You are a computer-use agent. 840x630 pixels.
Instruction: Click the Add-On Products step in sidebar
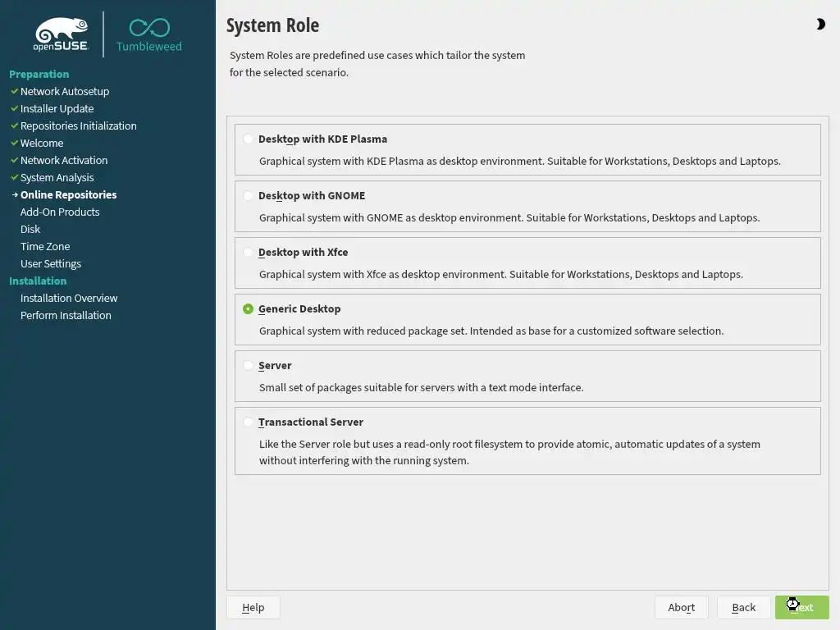[x=60, y=212]
